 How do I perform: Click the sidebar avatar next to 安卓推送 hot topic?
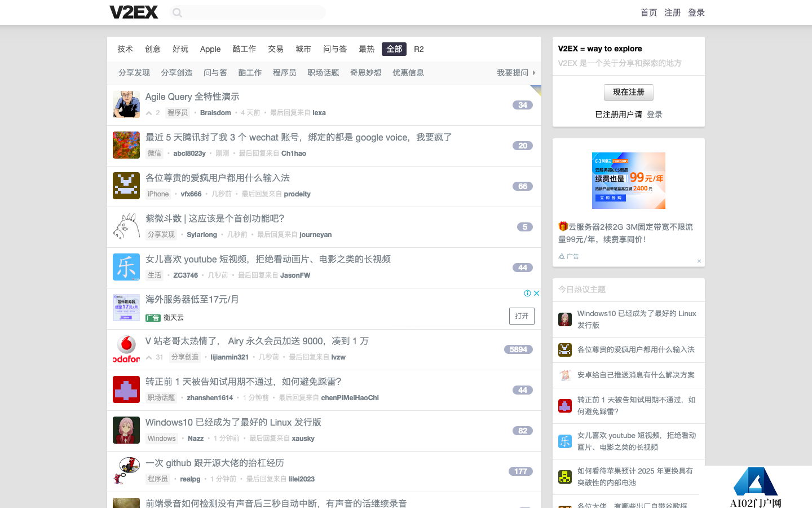565,375
